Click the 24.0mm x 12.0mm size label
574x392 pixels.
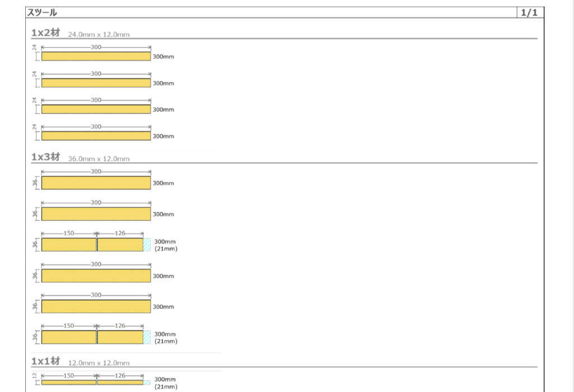99,35
